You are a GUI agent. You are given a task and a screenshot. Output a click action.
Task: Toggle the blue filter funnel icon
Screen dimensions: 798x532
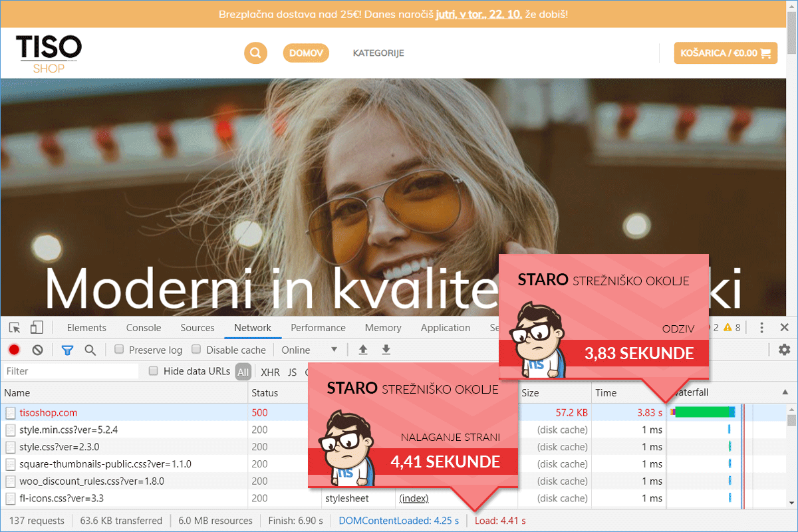tap(67, 350)
